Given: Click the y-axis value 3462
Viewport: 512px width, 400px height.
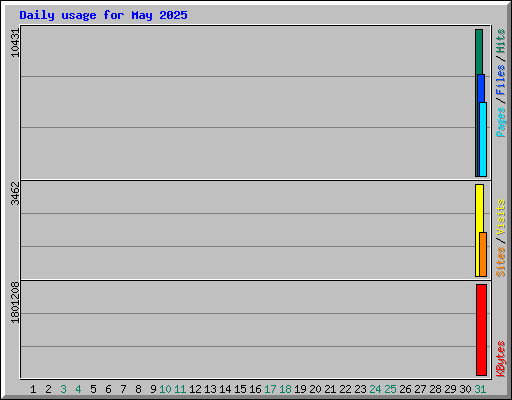Looking at the screenshot, I should (x=15, y=193).
